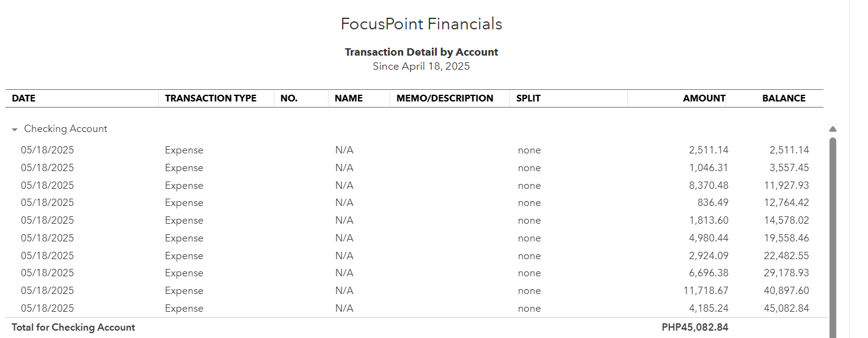Image resolution: width=868 pixels, height=338 pixels.
Task: Click the BALANCE column header
Action: point(784,98)
